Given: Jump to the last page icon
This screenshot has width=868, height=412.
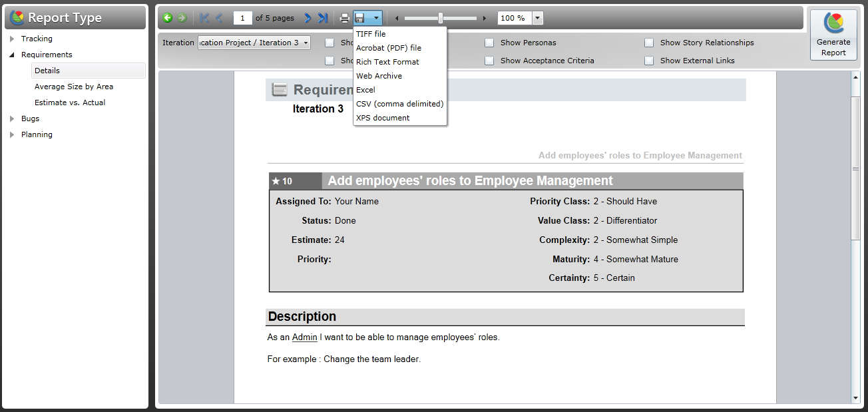Looking at the screenshot, I should 323,18.
